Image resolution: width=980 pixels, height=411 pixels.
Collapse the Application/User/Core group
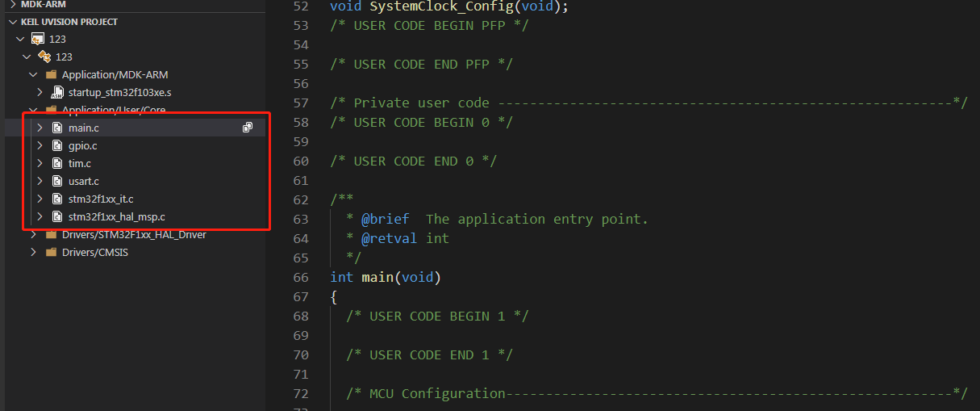pyautogui.click(x=33, y=110)
